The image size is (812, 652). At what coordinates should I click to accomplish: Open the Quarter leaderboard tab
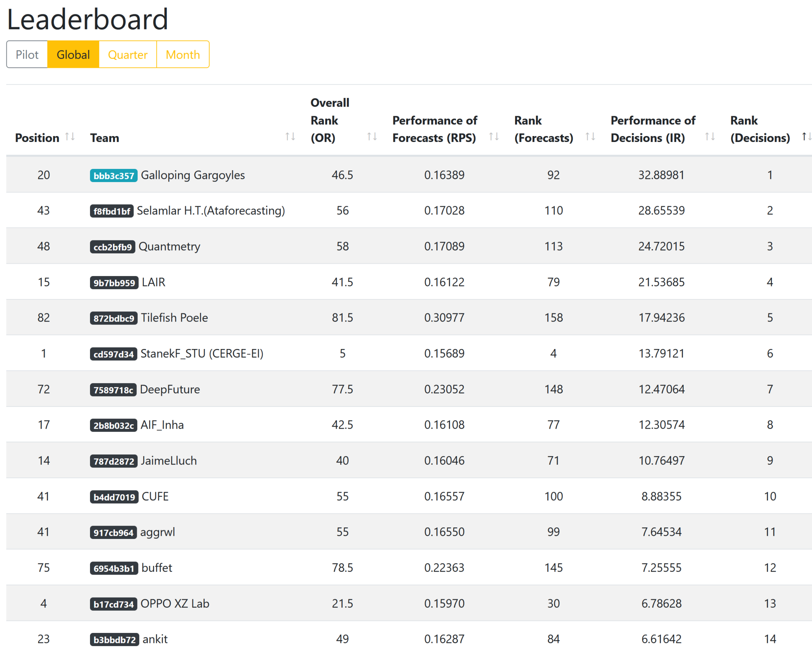point(128,54)
